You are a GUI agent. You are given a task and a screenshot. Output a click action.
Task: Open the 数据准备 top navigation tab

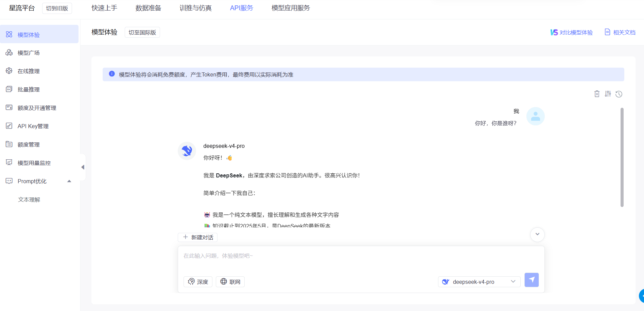coord(148,8)
